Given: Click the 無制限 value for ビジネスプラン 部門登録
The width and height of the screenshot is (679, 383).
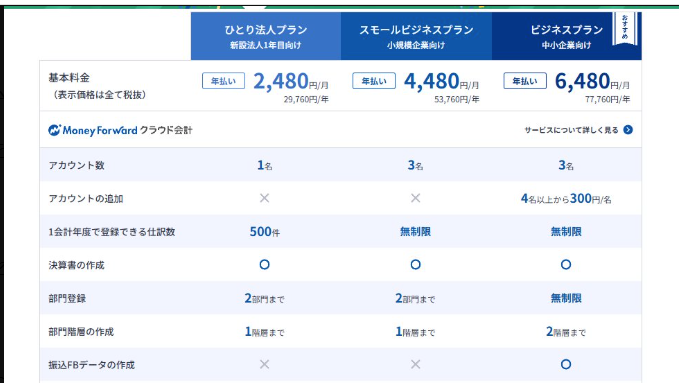Looking at the screenshot, I should point(566,298).
